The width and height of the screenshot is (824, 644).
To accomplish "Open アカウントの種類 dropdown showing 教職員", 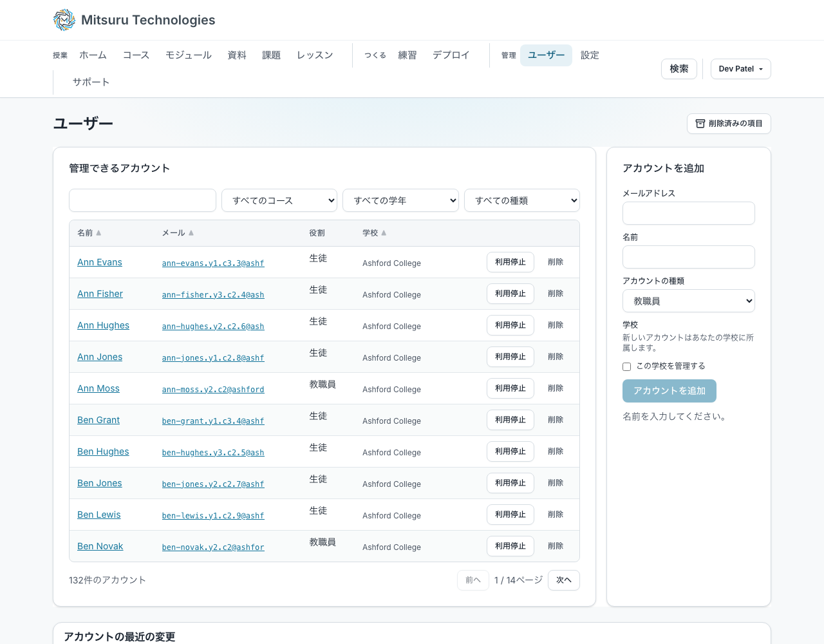I will point(689,301).
